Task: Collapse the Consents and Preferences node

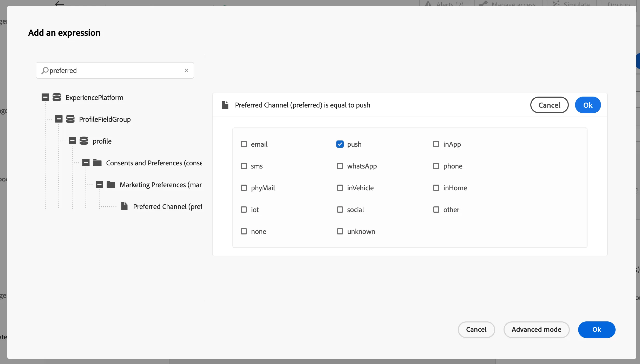Action: click(x=86, y=163)
